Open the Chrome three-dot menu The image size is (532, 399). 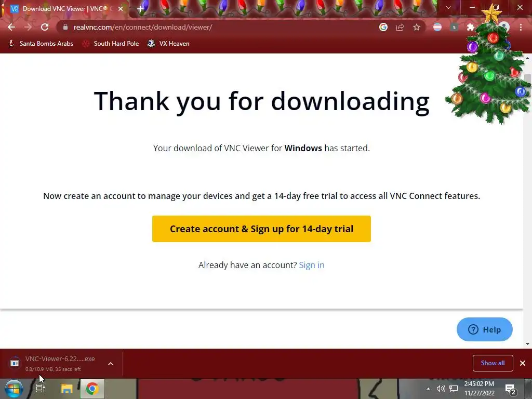pos(521,27)
